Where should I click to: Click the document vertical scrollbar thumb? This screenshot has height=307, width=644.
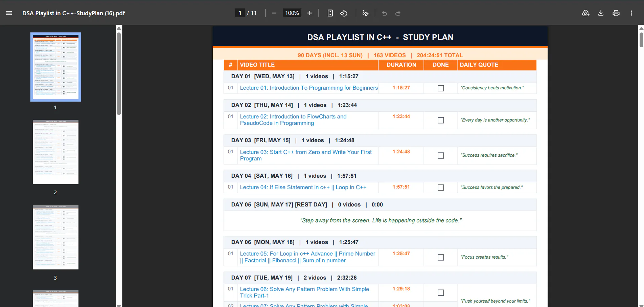point(641,39)
